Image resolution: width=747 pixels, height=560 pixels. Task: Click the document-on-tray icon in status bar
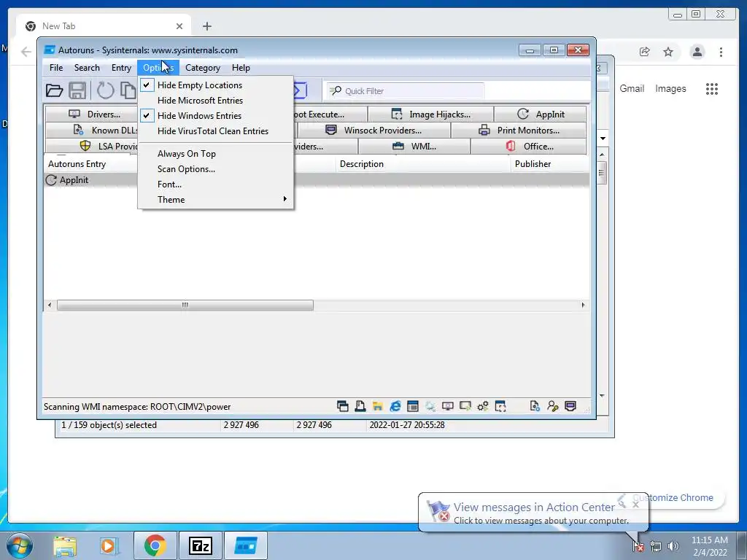360,406
